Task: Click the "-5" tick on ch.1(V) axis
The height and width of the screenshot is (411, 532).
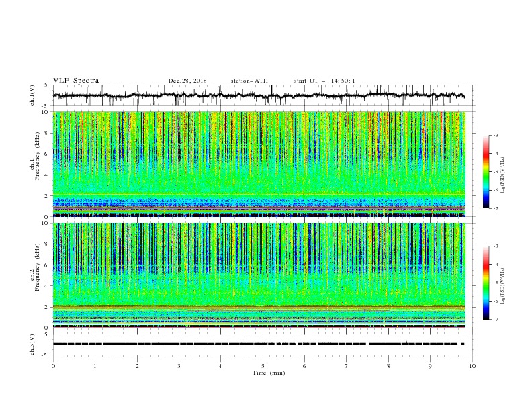Action: (46, 106)
